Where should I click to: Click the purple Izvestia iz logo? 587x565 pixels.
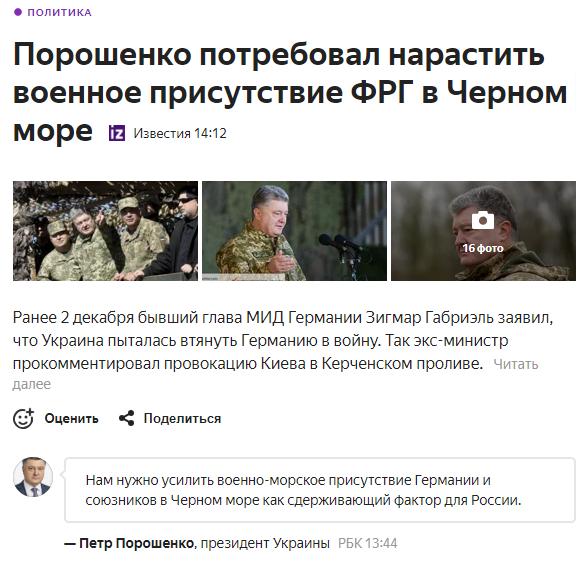[117, 133]
